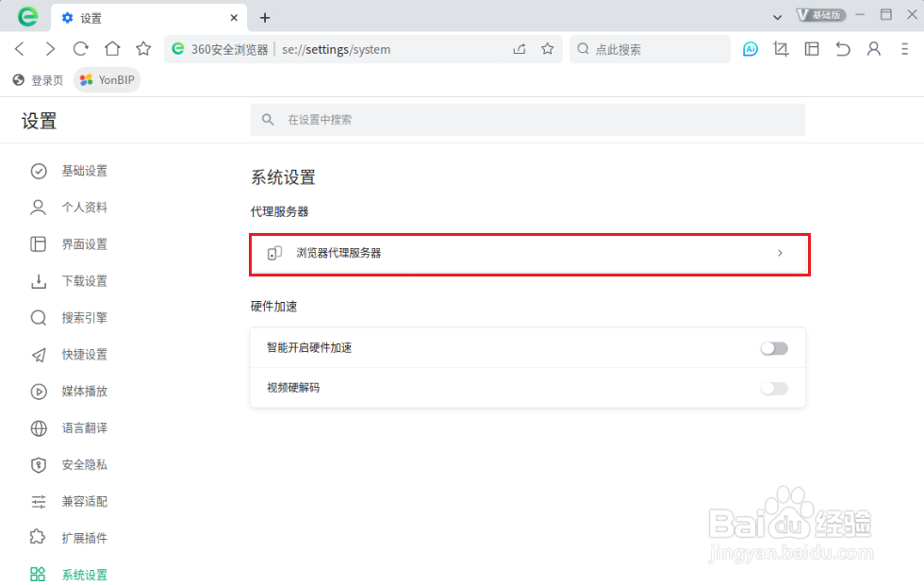Open 快捷设置 settings section
The height and width of the screenshot is (585, 924).
(69, 355)
